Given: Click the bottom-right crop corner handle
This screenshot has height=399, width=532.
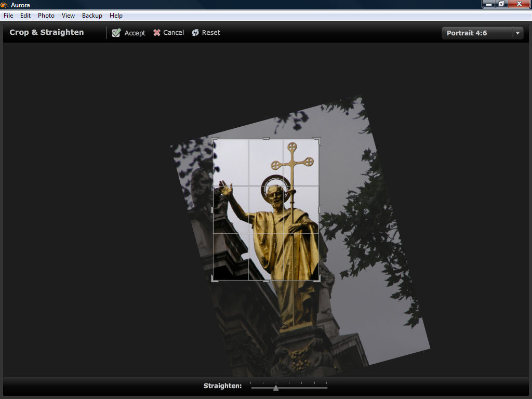Looking at the screenshot, I should pyautogui.click(x=318, y=280).
